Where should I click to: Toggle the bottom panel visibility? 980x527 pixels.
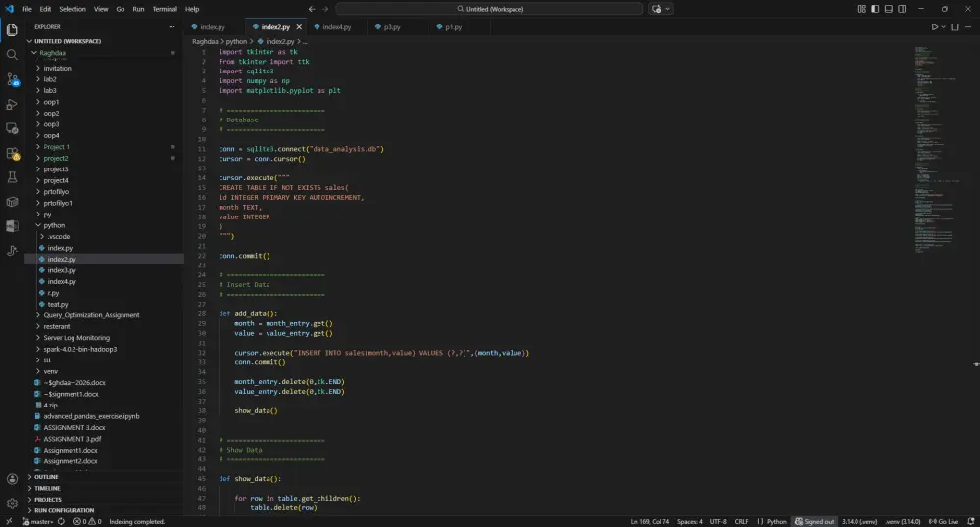(887, 9)
